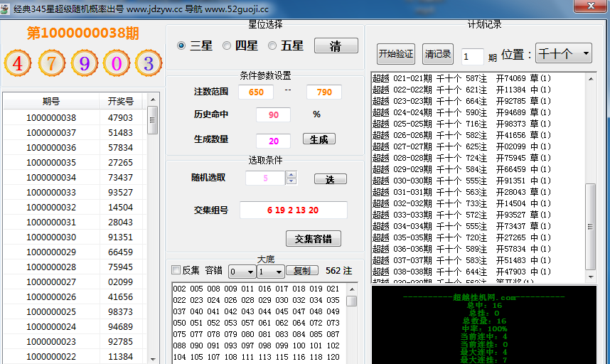Image resolution: width=610 pixels, height=364 pixels.
Task: Click the 开奖号 cell 02099
Action: tap(121, 282)
